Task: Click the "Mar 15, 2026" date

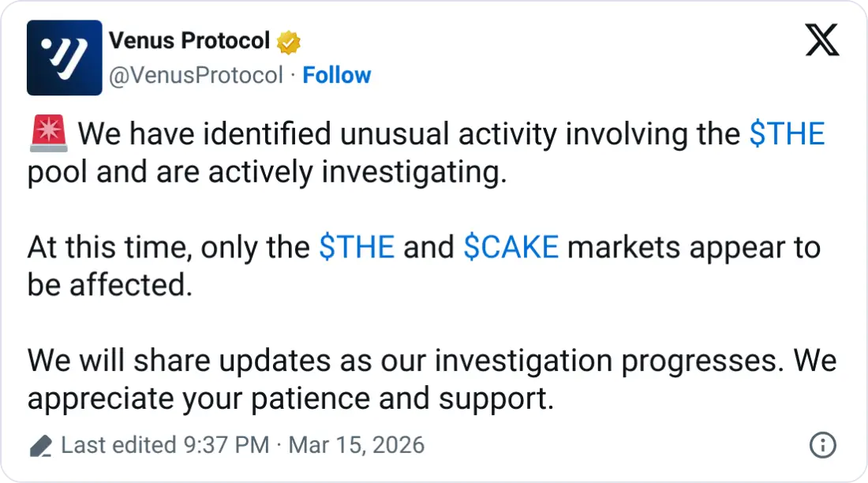Action: click(x=357, y=445)
